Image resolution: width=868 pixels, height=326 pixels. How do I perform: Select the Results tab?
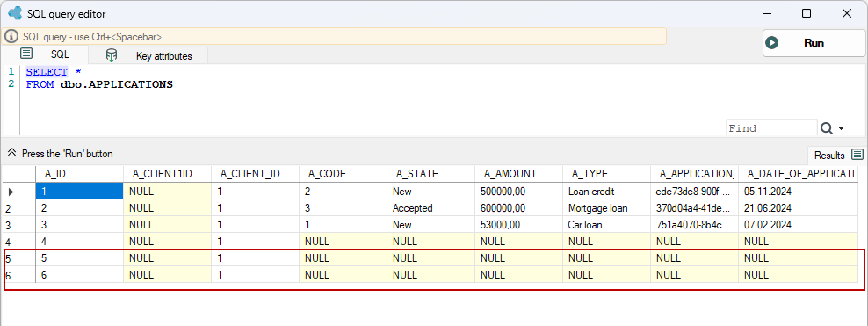835,155
